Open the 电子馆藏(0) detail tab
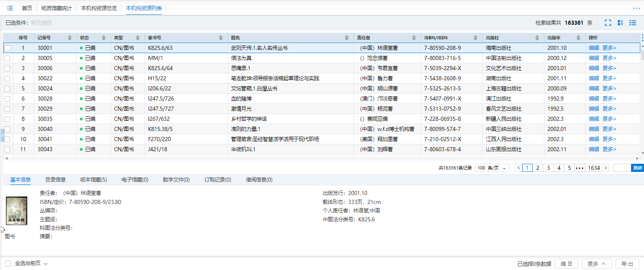 pyautogui.click(x=135, y=180)
